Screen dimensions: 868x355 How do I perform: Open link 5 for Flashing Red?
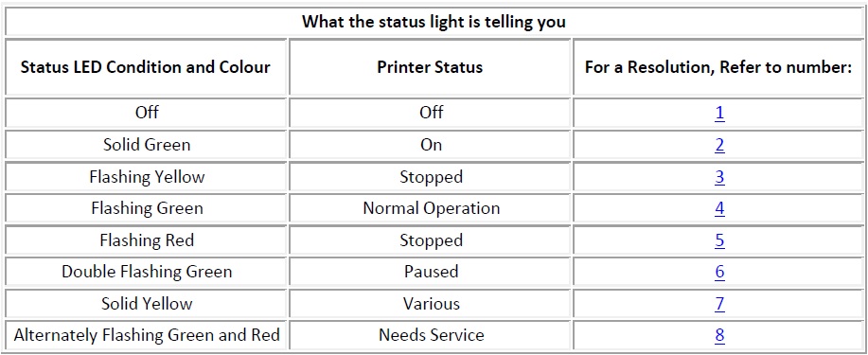pos(719,240)
